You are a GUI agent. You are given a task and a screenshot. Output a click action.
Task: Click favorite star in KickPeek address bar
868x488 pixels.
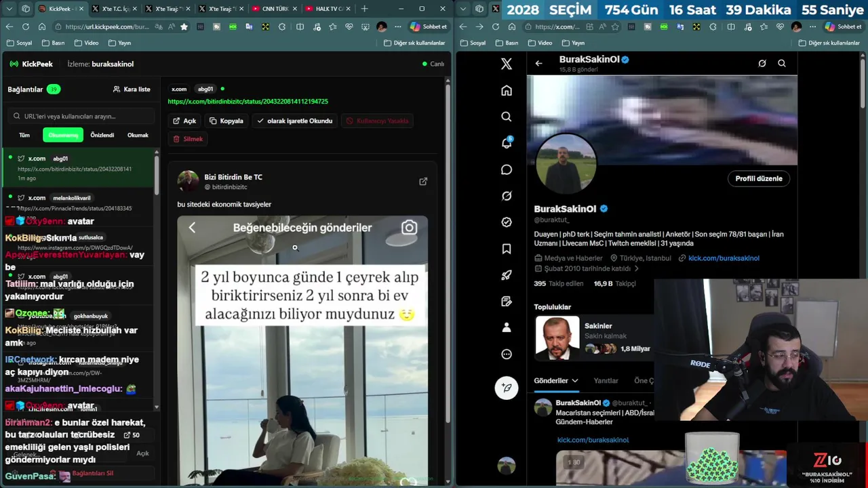point(184,26)
